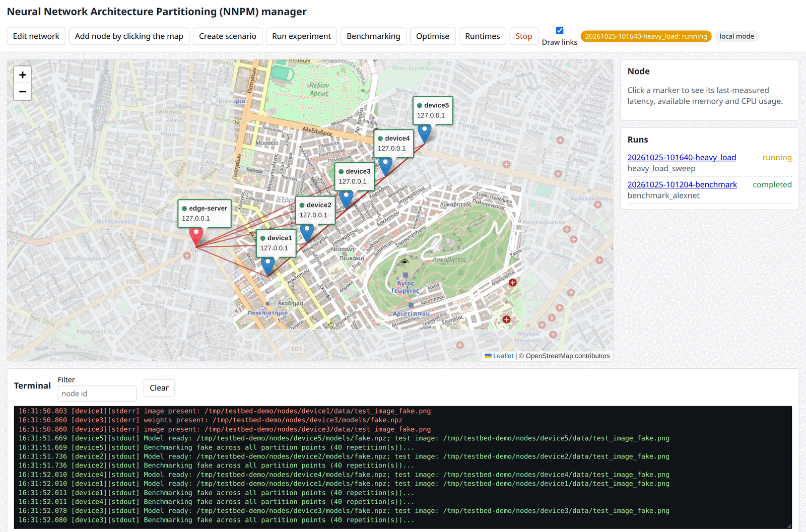Click the heavy_load running status badge
806x532 pixels.
[x=646, y=36]
